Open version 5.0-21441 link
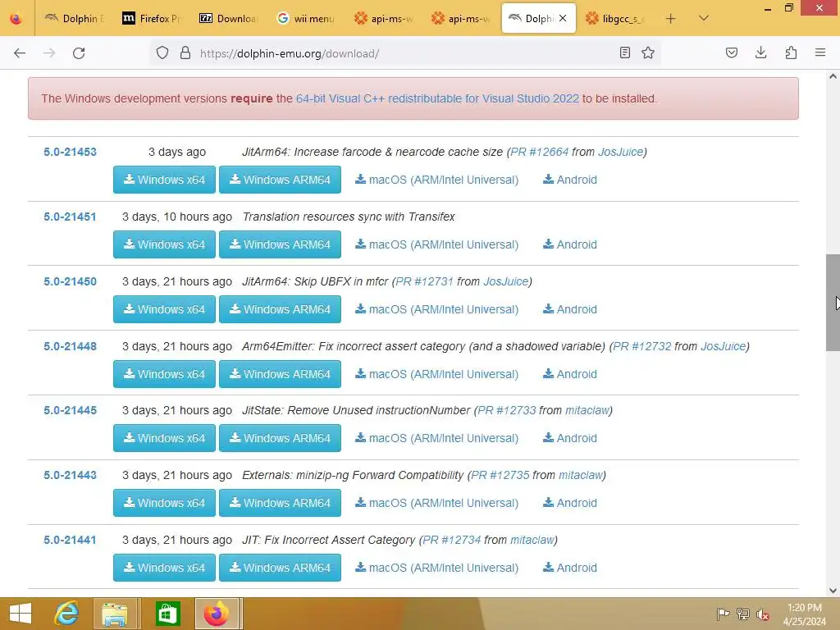Viewport: 840px width, 630px height. coord(71,540)
